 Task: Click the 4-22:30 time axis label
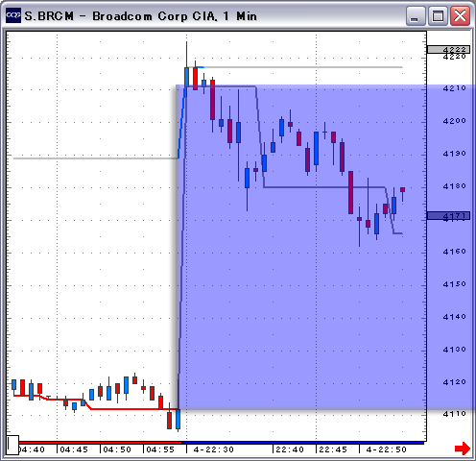214,449
